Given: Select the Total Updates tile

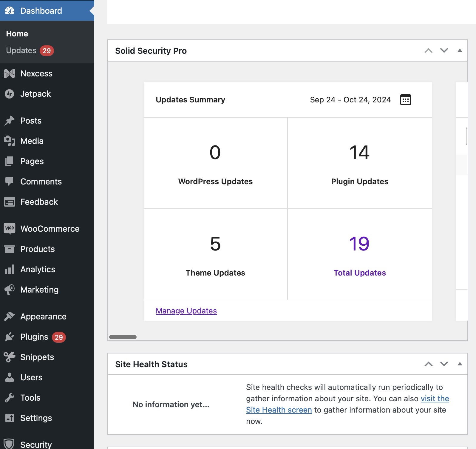Looking at the screenshot, I should (x=359, y=254).
